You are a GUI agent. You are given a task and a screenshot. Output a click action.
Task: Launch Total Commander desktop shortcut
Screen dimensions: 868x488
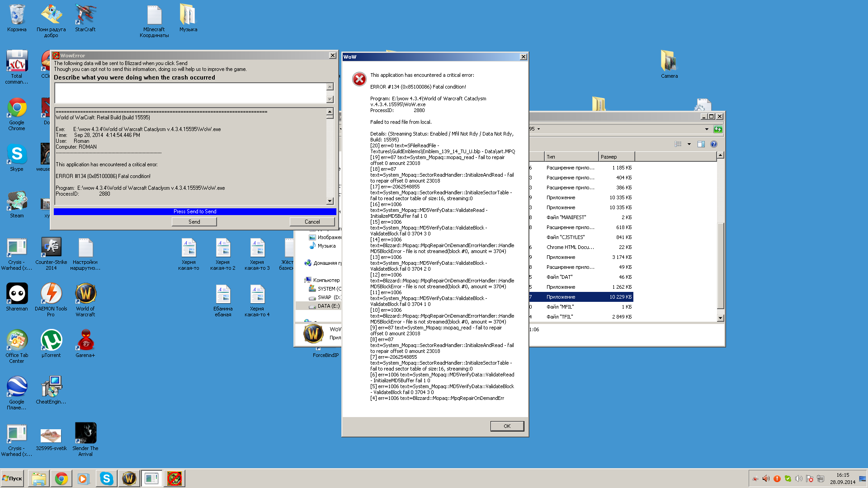coord(17,67)
